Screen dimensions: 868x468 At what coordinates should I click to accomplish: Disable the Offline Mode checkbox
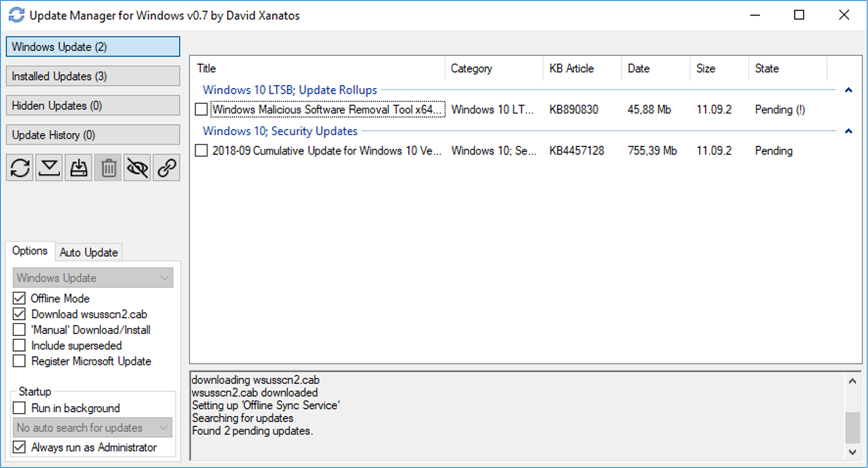(19, 299)
